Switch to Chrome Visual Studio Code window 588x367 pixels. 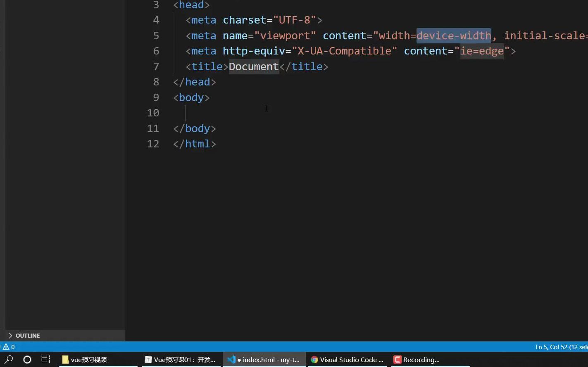[347, 360]
